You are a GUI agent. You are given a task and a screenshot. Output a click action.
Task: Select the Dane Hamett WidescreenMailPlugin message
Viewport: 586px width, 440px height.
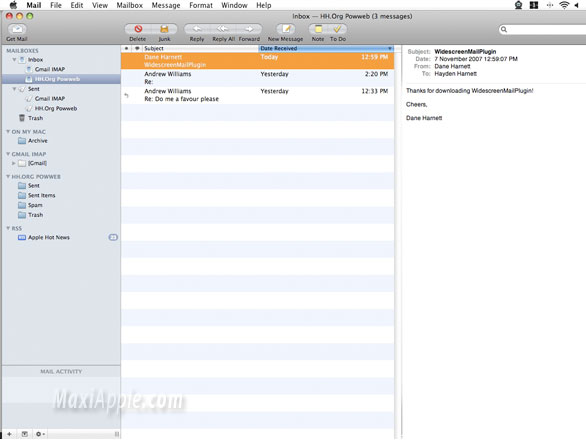(x=257, y=61)
